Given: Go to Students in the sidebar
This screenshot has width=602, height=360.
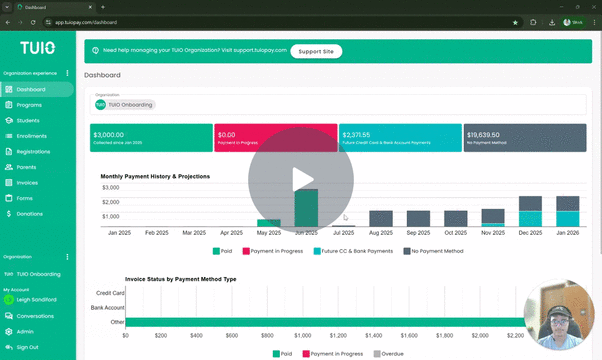Looking at the screenshot, I should coord(28,121).
